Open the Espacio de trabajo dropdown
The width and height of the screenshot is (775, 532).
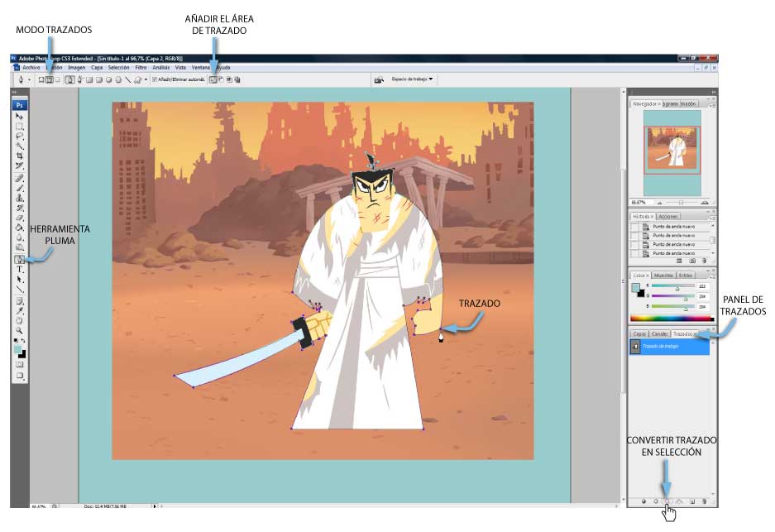point(412,79)
